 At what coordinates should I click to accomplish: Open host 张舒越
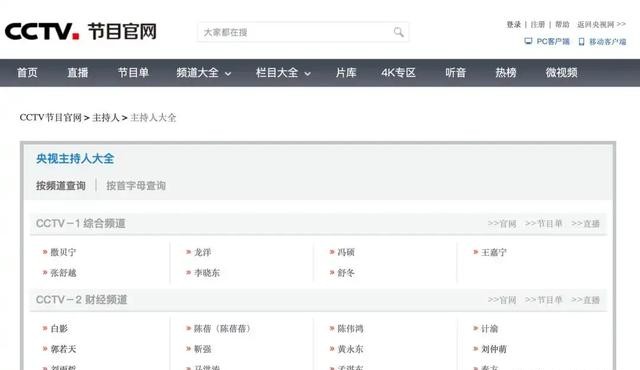[x=63, y=273]
